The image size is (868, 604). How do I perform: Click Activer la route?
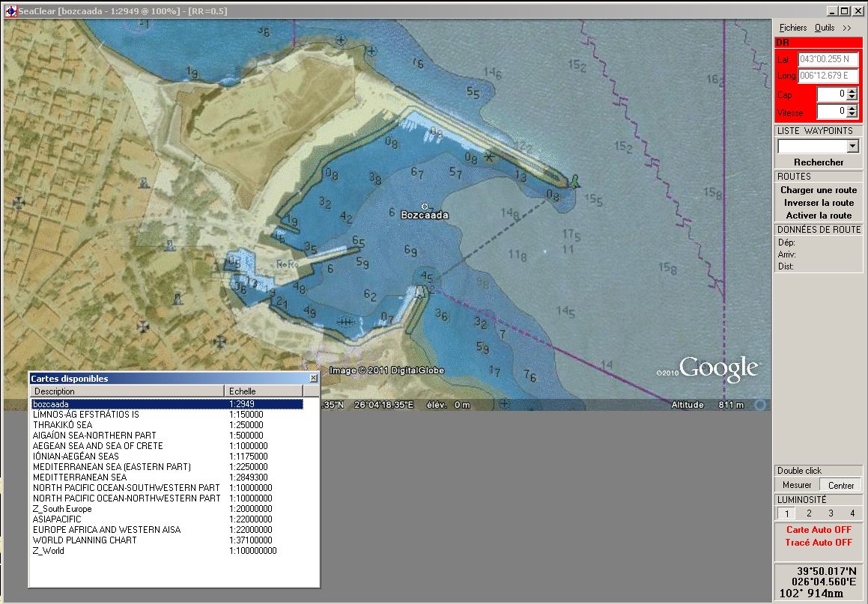819,215
